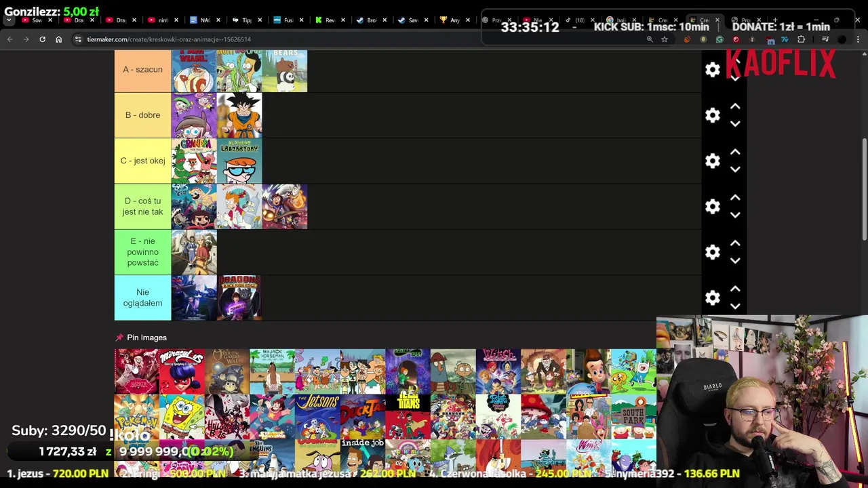This screenshot has width=868, height=488.
Task: Move C - jest okej tier down
Action: [x=735, y=169]
